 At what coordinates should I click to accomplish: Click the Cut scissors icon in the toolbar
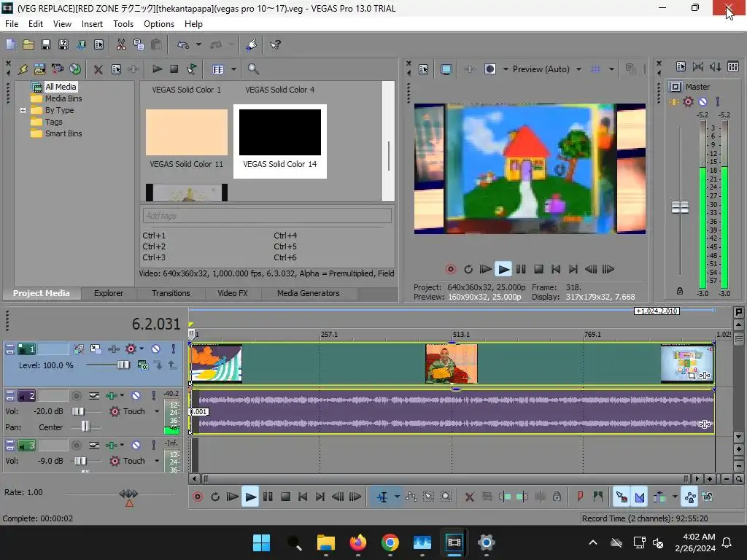coord(121,44)
